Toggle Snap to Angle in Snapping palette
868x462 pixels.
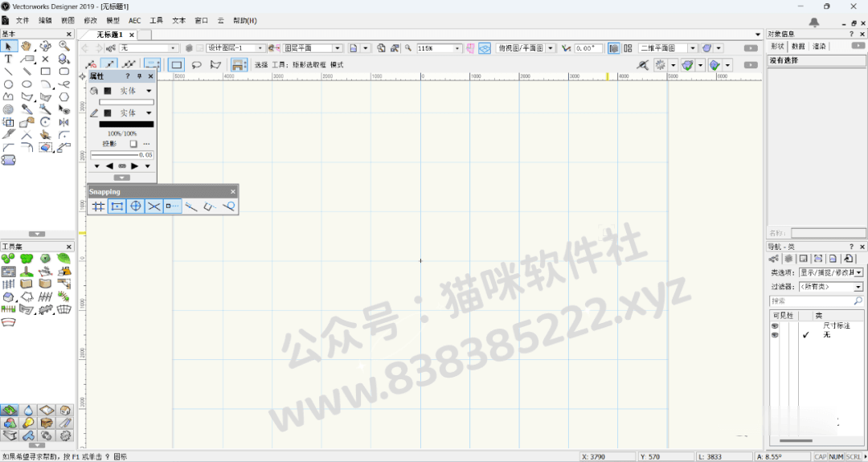tap(135, 206)
